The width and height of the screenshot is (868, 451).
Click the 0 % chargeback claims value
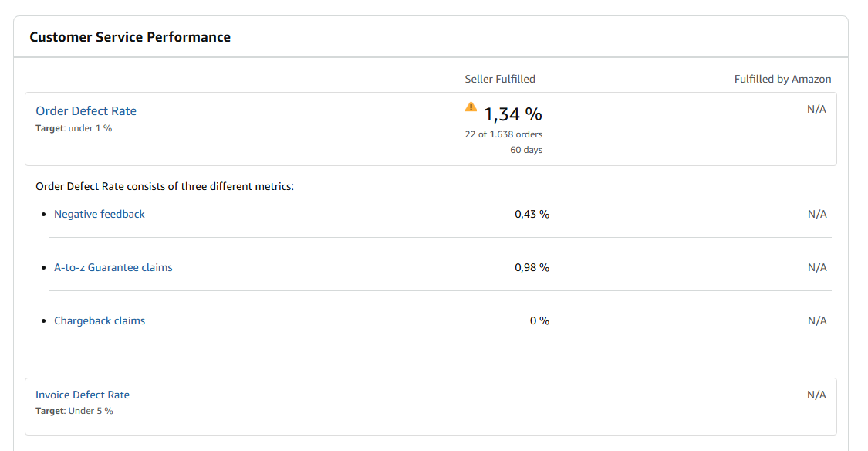[540, 320]
